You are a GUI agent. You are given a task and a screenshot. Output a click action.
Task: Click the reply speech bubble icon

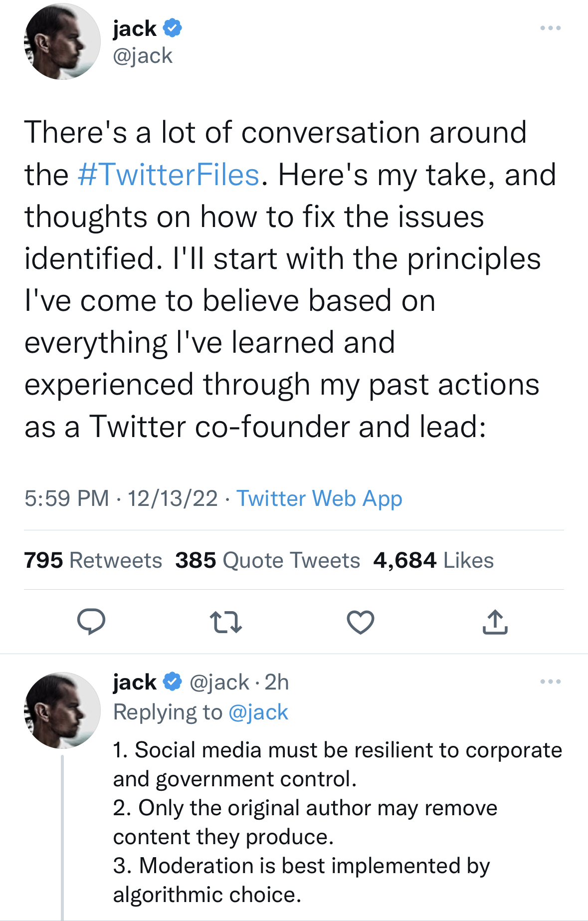(91, 622)
